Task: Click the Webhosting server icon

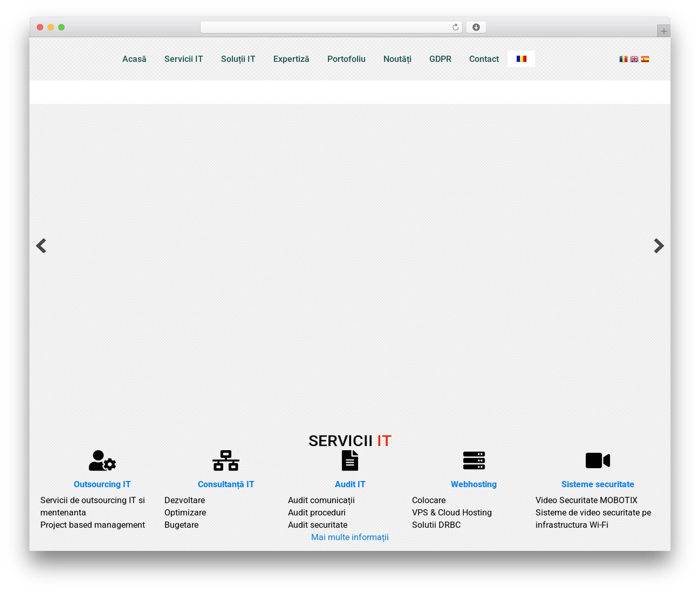Action: [x=474, y=461]
